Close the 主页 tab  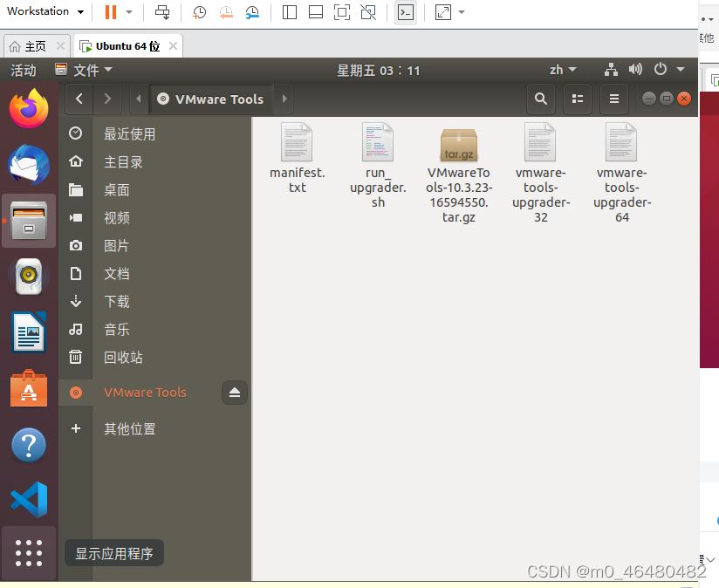coord(60,46)
